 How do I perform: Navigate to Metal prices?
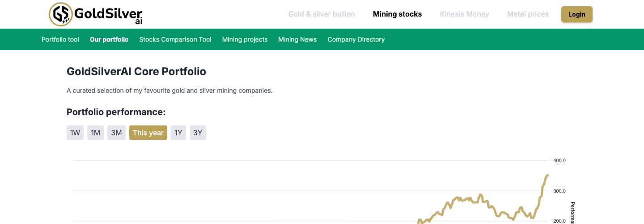point(528,14)
